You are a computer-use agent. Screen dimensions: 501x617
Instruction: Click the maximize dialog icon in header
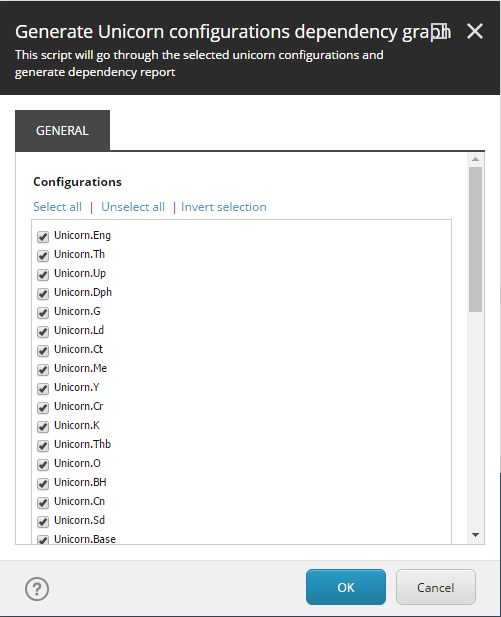[439, 31]
